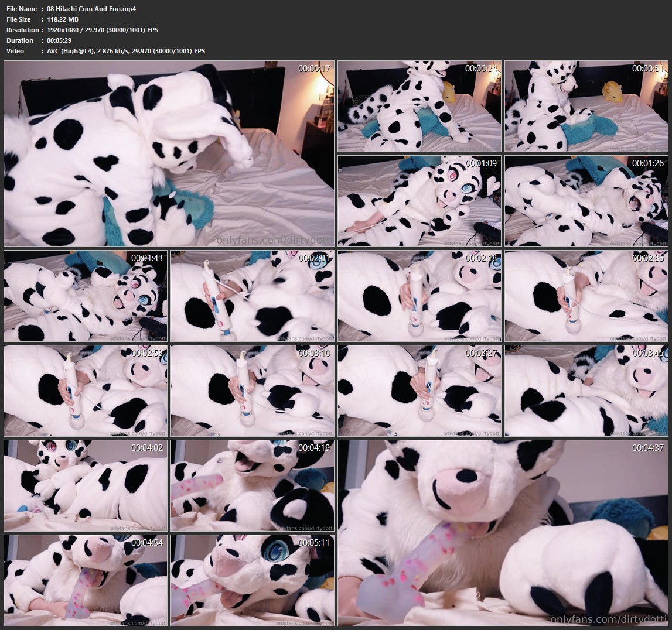Select the thumbnail labeled 00:01:26
The height and width of the screenshot is (630, 672).
click(x=586, y=201)
